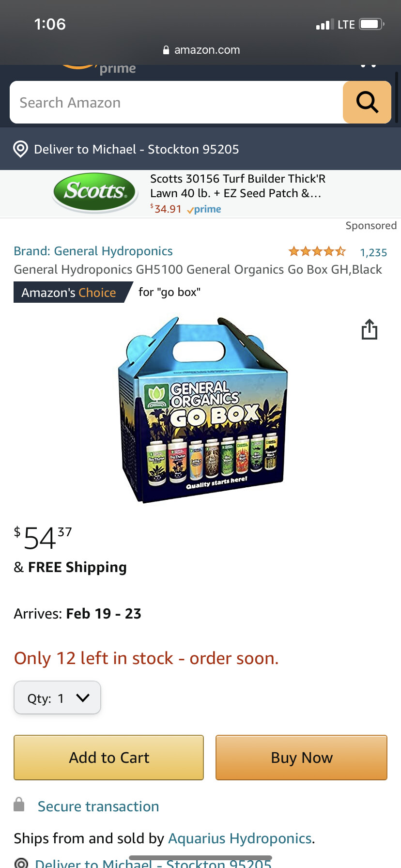Viewport: 401px width, 868px height.
Task: Open the Qty: 1 dropdown
Action: [57, 697]
